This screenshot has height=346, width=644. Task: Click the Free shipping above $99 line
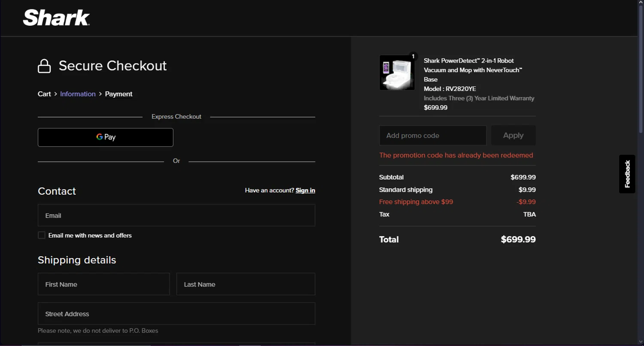(x=416, y=202)
